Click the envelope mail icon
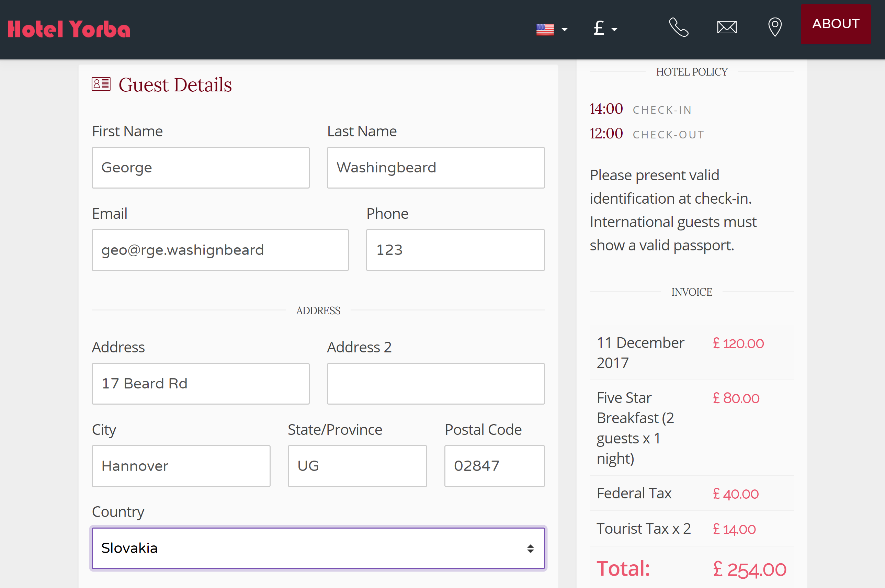The height and width of the screenshot is (588, 885). click(727, 27)
